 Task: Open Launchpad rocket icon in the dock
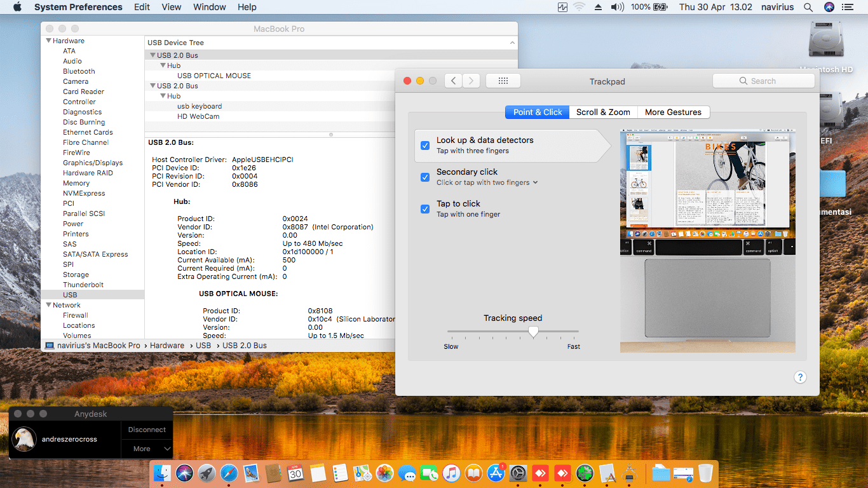pos(207,473)
